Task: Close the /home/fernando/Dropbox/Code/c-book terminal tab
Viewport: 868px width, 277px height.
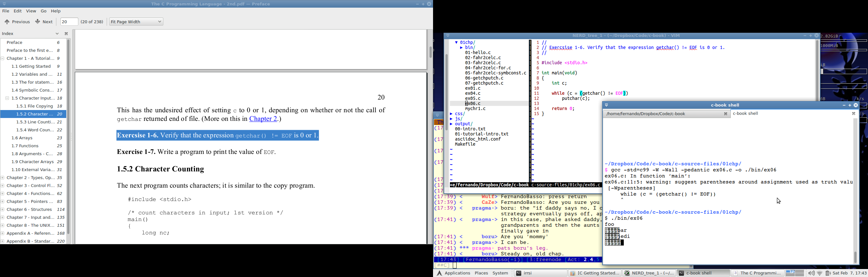Action: point(726,114)
